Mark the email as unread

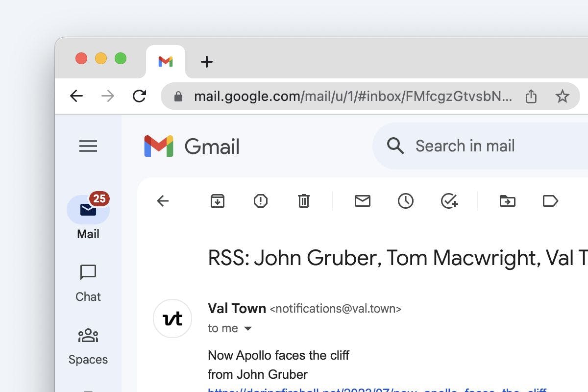tap(363, 201)
